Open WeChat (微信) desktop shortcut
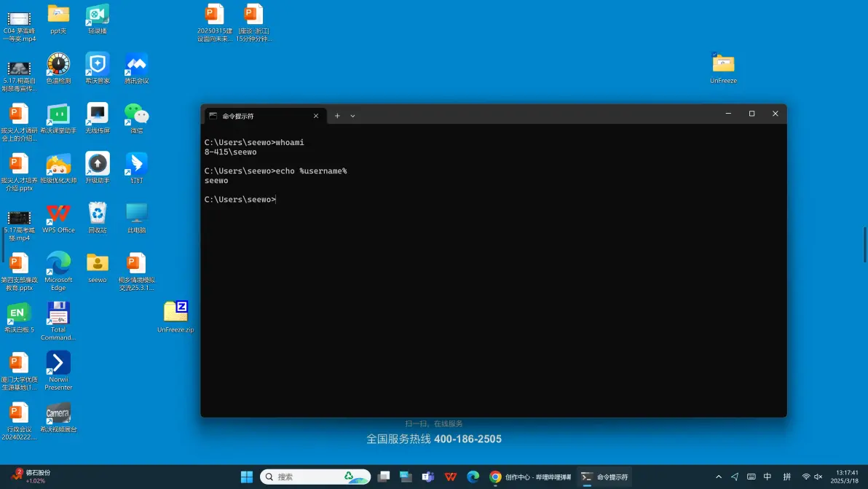Screen dimensions: 868x489 click(136, 114)
